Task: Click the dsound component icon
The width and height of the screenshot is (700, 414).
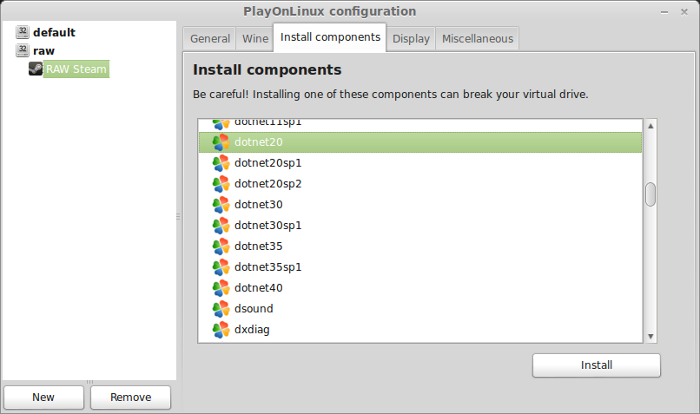Action: tap(221, 309)
